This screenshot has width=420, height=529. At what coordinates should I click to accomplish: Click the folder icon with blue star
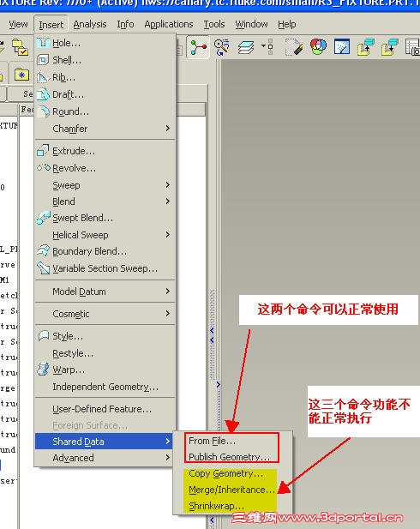click(22, 74)
